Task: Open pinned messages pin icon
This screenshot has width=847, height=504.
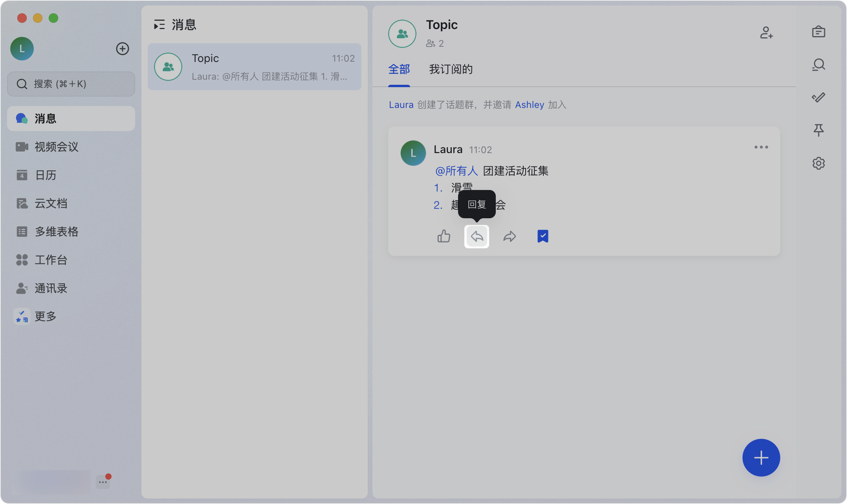Action: click(818, 130)
